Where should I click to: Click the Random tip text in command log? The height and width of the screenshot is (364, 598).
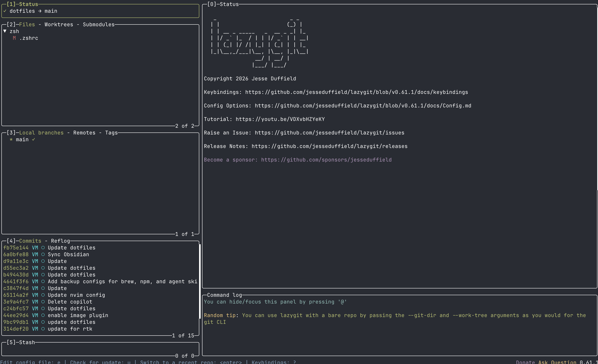coord(395,319)
